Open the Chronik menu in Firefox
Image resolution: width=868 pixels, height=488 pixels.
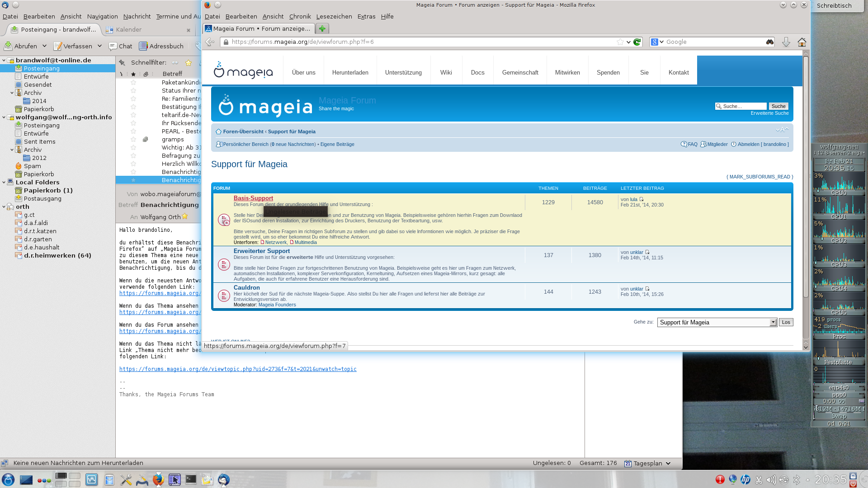pyautogui.click(x=300, y=16)
